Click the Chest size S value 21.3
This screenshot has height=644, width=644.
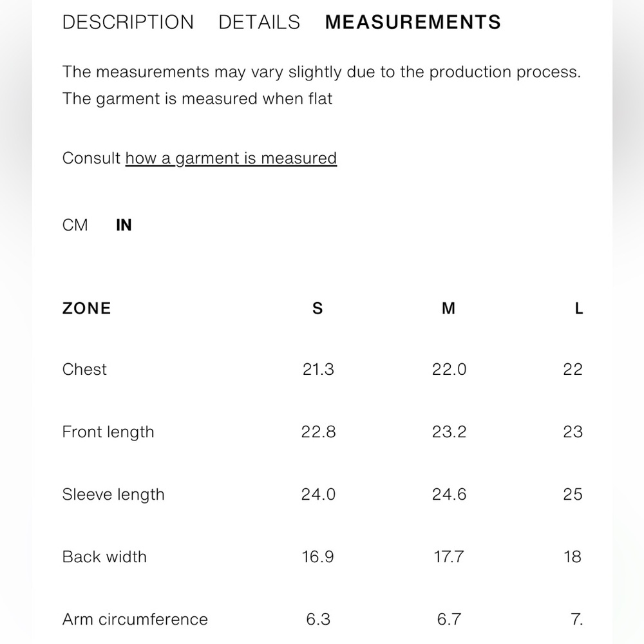pyautogui.click(x=318, y=370)
